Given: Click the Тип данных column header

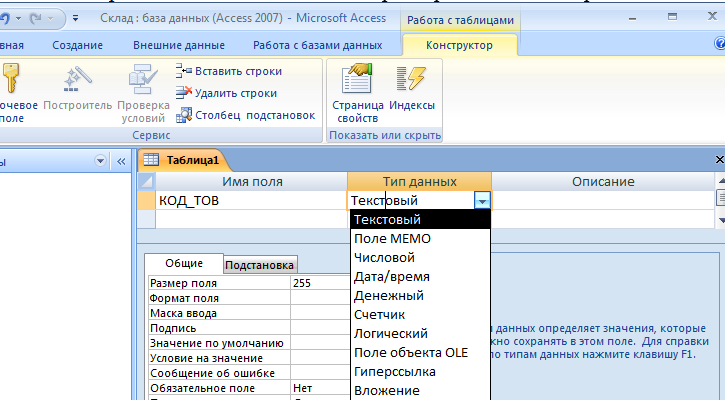Looking at the screenshot, I should coord(419,182).
